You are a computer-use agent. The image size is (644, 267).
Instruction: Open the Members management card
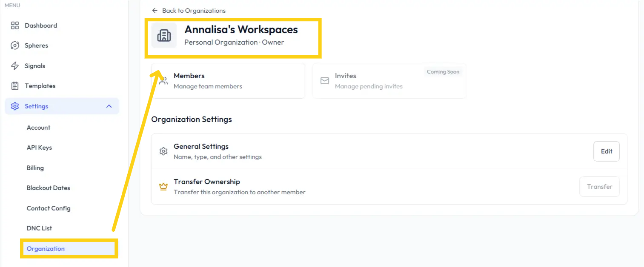[x=228, y=81]
